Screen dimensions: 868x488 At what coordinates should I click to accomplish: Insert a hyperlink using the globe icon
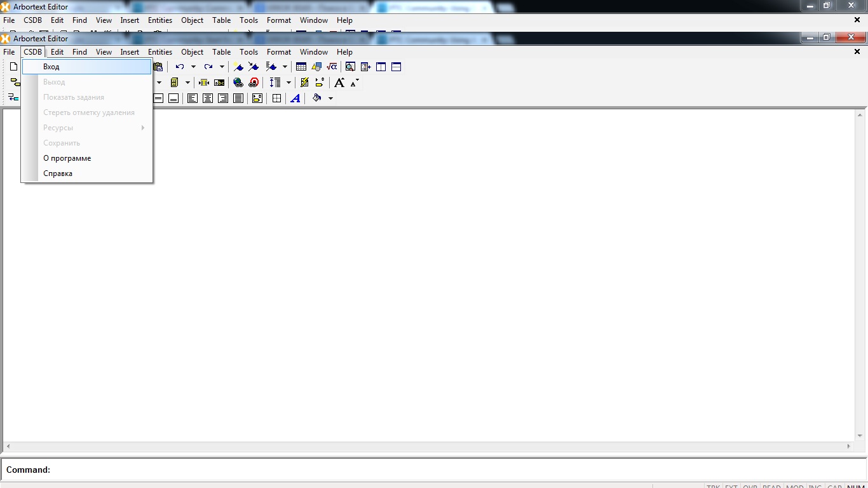point(238,82)
